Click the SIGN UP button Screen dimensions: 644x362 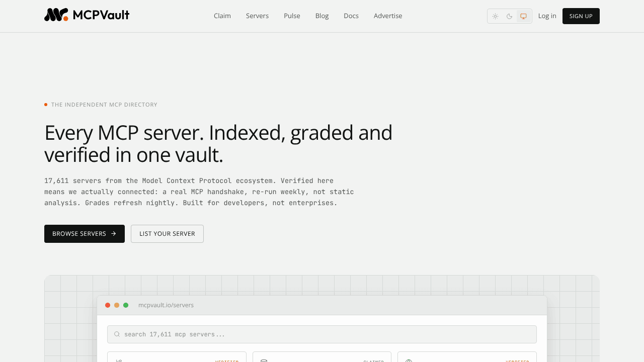click(x=581, y=16)
